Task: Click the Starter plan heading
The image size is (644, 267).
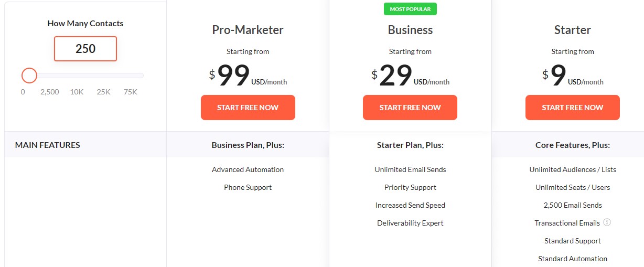Action: click(573, 30)
